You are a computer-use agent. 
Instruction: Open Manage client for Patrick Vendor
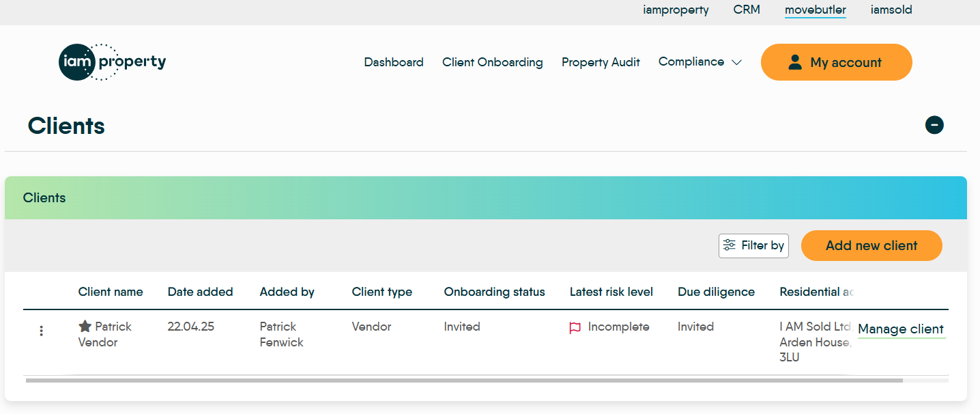tap(901, 329)
